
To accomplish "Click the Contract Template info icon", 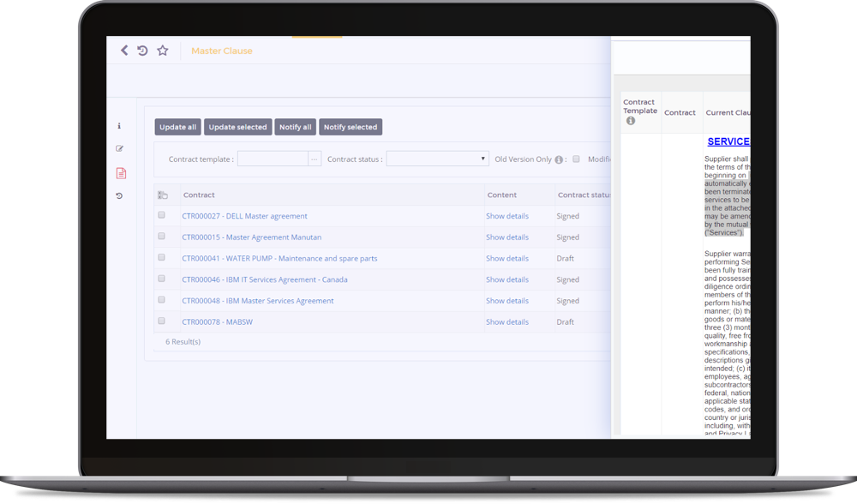I will 631,121.
